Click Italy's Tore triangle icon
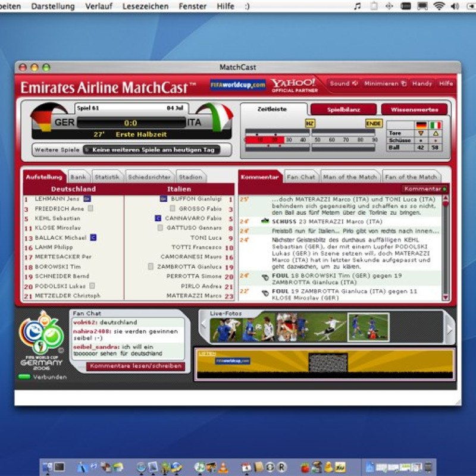Screen dimensions: 476x476 436,133
